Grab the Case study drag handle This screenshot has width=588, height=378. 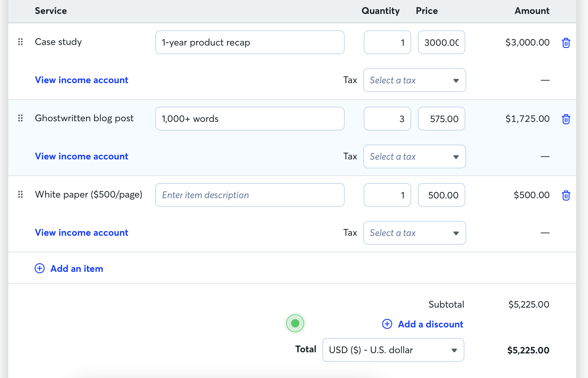(20, 42)
